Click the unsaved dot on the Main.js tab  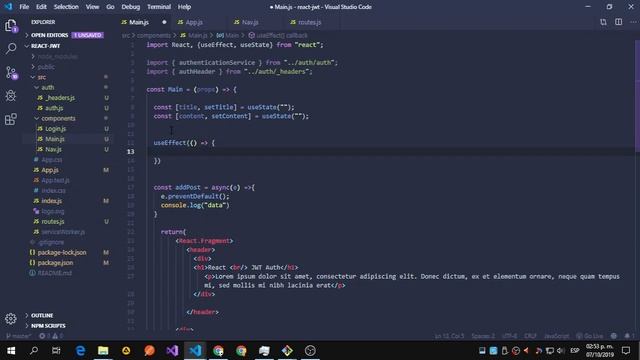[164, 22]
